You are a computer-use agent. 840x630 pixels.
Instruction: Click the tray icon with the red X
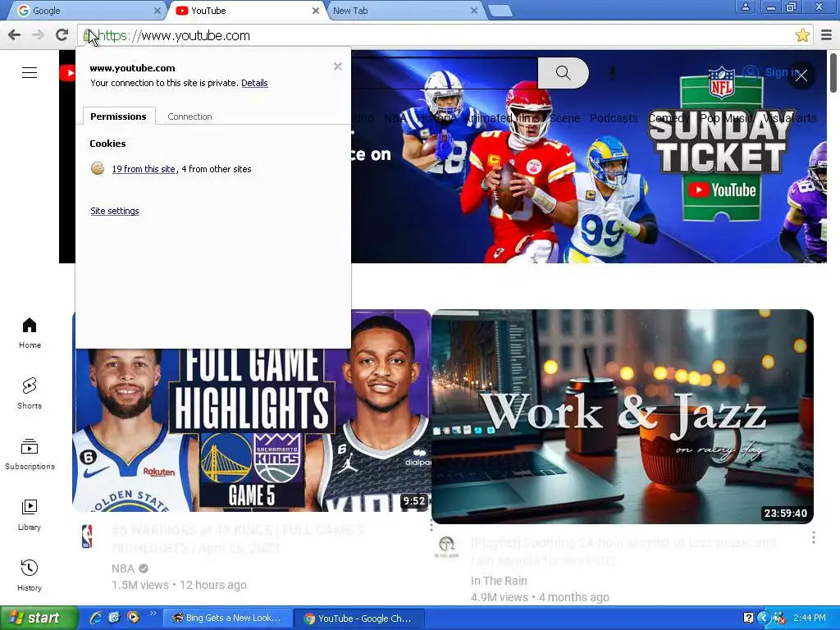coord(779,619)
